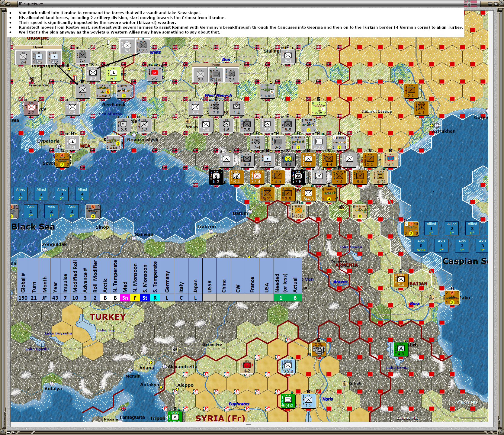Viewport: 504px width, 435px height.
Task: Select the Rommel 6(3)5 HQ counter
Action: click(319, 143)
